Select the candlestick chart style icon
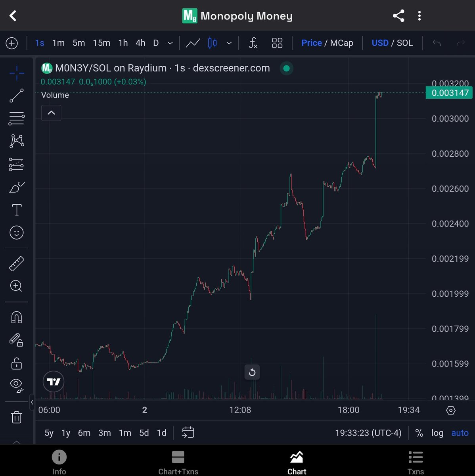 (213, 43)
